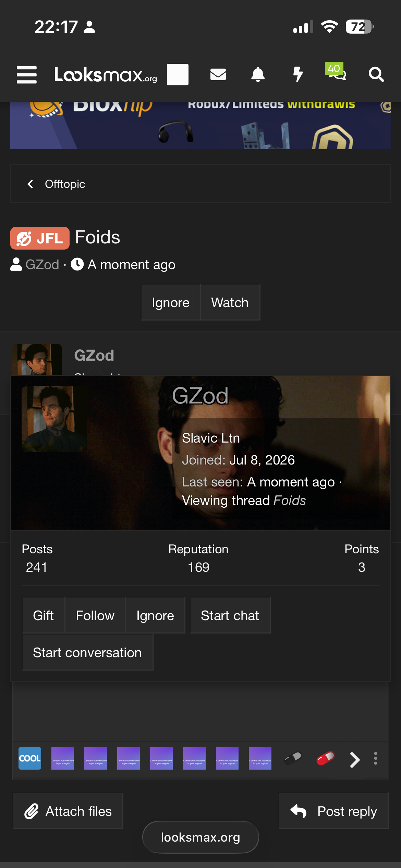Insert the red pill emoji
401x868 pixels.
pyautogui.click(x=325, y=758)
